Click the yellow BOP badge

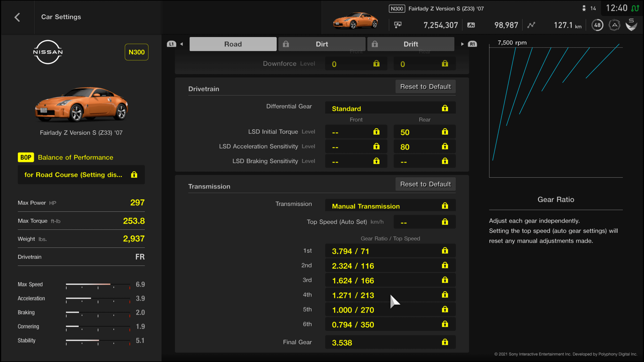pos(26,157)
